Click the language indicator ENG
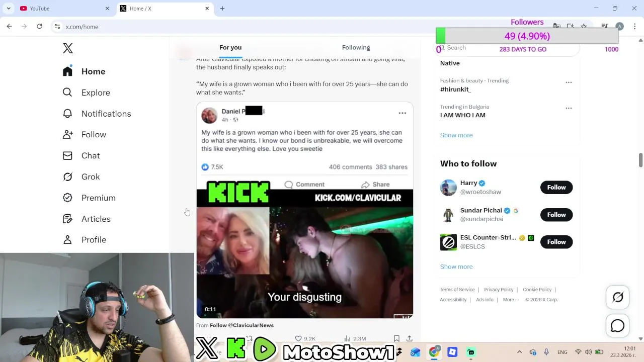Viewport: 644px width, 362px height. [562, 352]
